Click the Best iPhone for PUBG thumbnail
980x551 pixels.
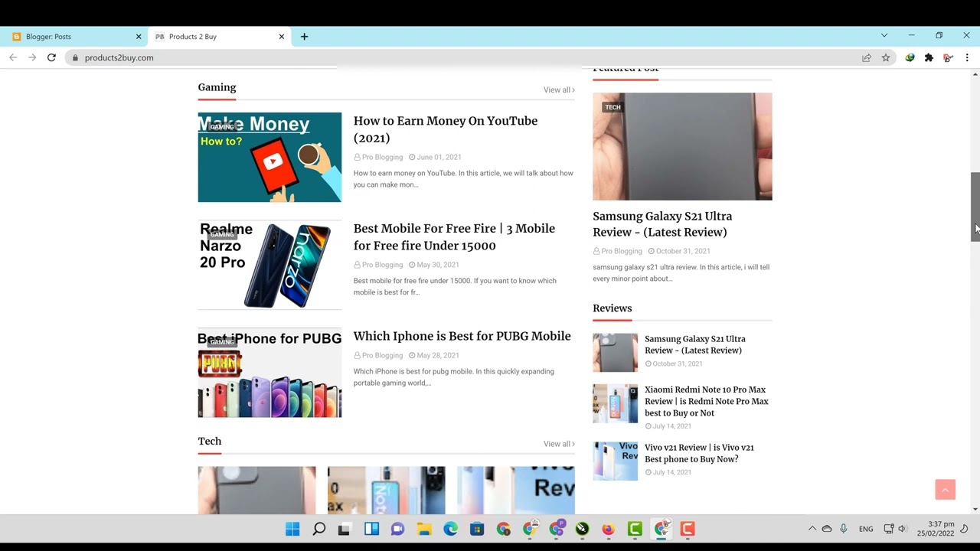pyautogui.click(x=269, y=373)
